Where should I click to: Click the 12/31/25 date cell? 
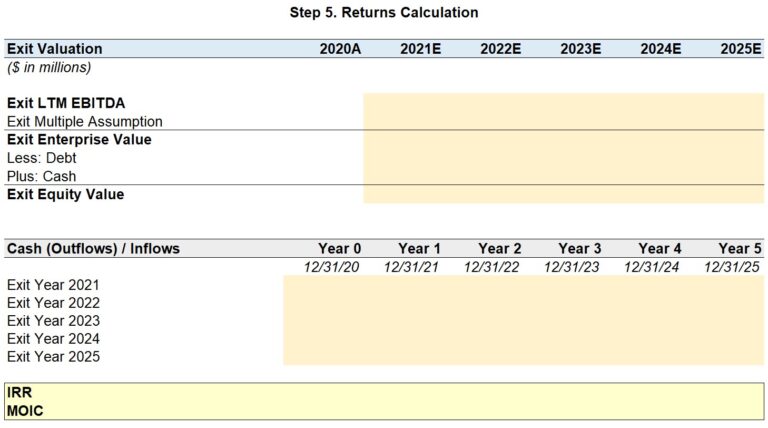pyautogui.click(x=733, y=267)
